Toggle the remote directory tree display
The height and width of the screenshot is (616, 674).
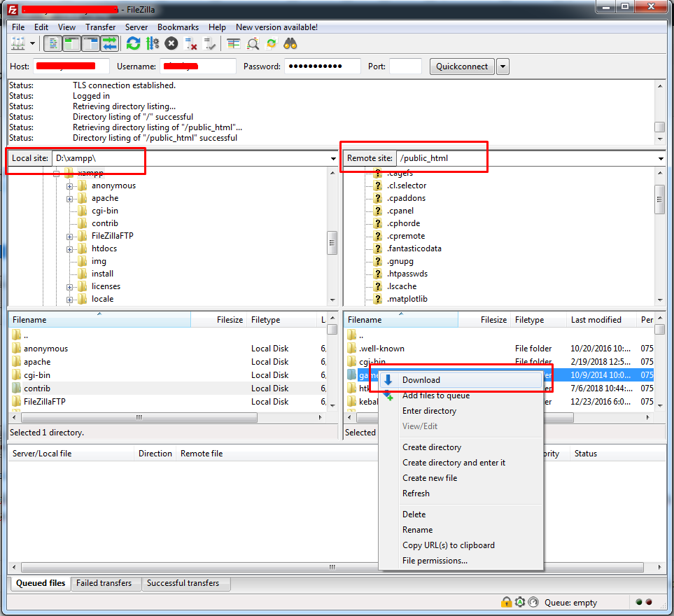(91, 44)
